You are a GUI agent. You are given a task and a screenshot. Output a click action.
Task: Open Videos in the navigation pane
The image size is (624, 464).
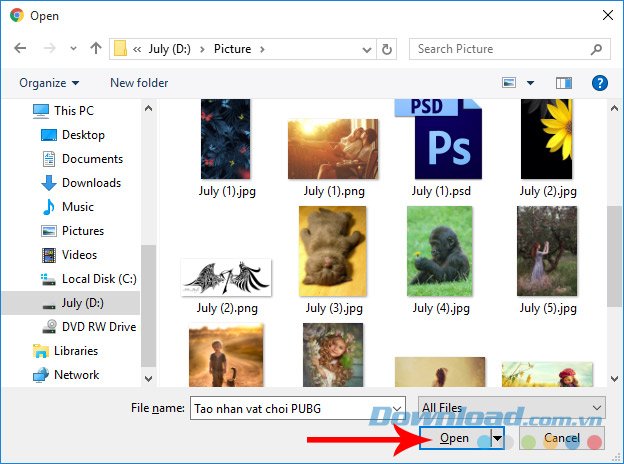(x=79, y=255)
